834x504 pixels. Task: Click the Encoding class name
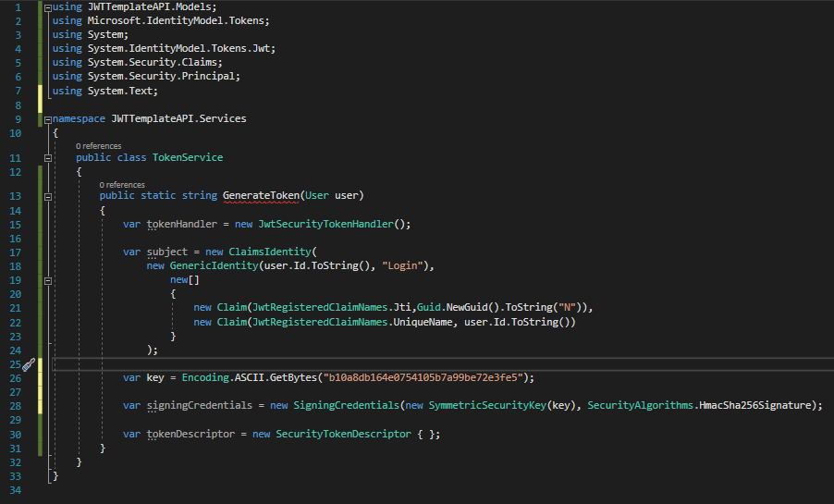(205, 377)
